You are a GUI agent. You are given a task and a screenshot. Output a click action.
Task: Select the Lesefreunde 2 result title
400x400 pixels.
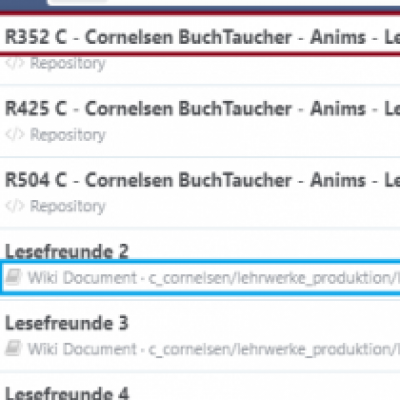tap(67, 251)
